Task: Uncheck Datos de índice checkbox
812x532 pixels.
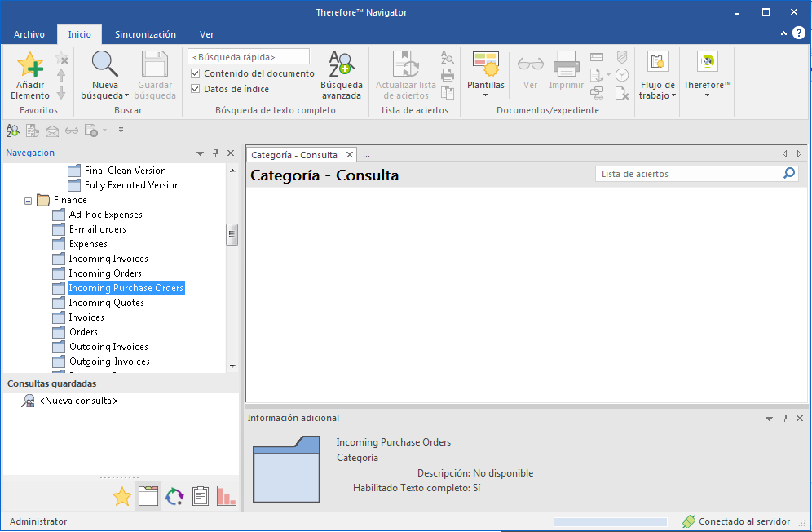Action: point(195,89)
